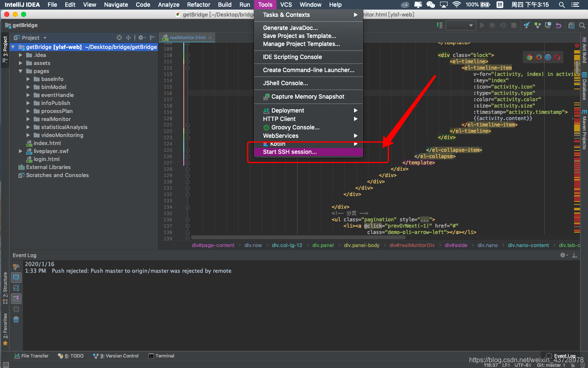Viewport: 588px width, 368px height.
Task: Click the VCS Update Project arrow icon
Action: click(527, 25)
